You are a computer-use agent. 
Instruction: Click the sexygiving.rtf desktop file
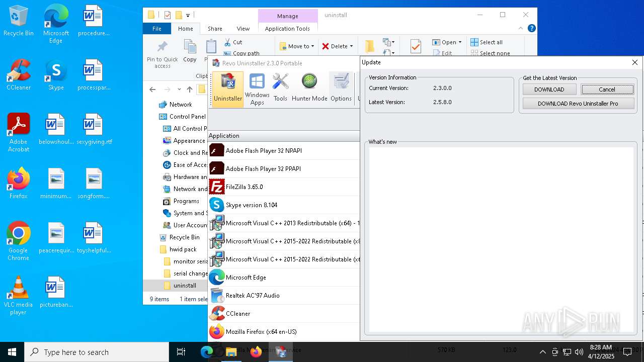94,129
